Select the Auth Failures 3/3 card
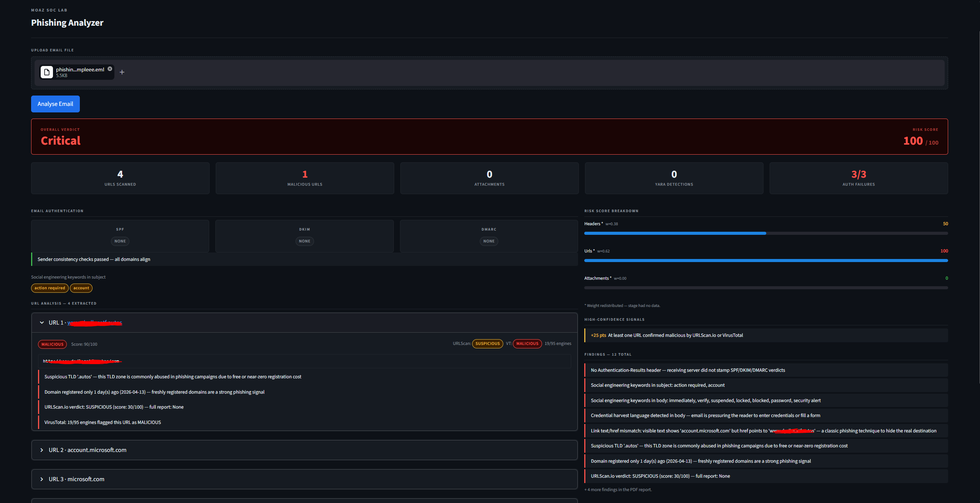Image resolution: width=980 pixels, height=503 pixels. (858, 178)
